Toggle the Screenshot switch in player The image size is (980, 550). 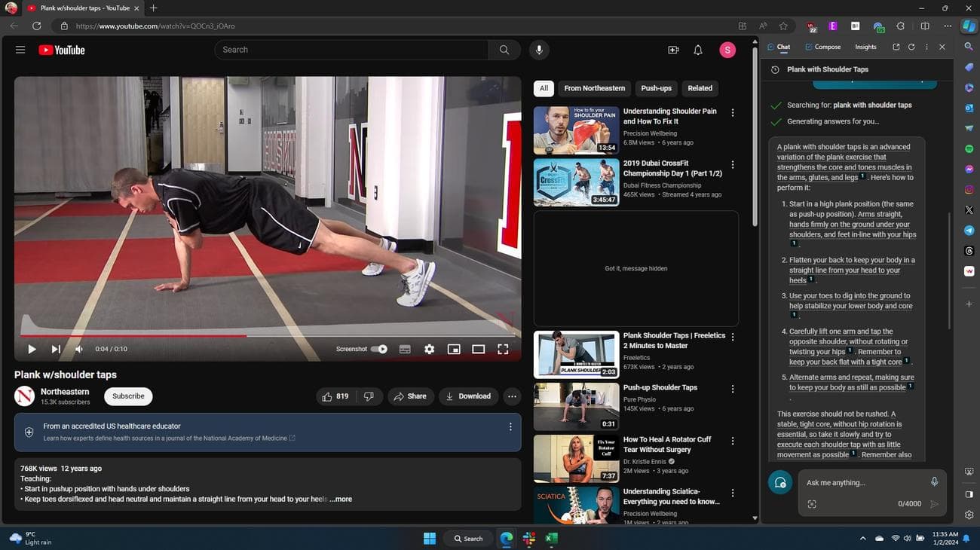coord(380,349)
